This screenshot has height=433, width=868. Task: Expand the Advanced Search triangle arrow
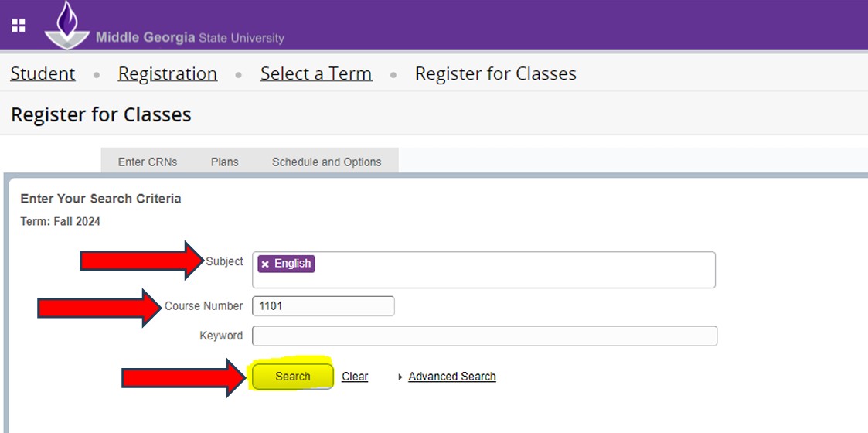click(x=400, y=377)
